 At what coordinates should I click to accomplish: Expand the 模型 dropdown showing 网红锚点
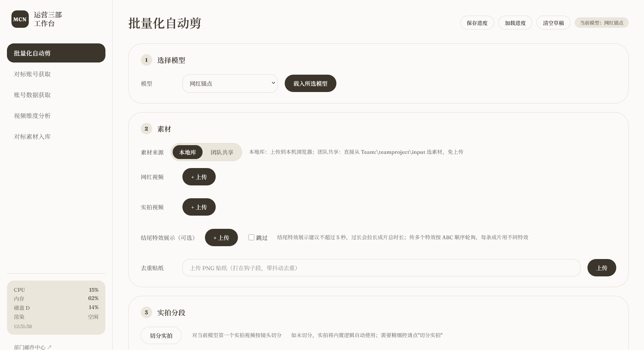click(x=230, y=83)
